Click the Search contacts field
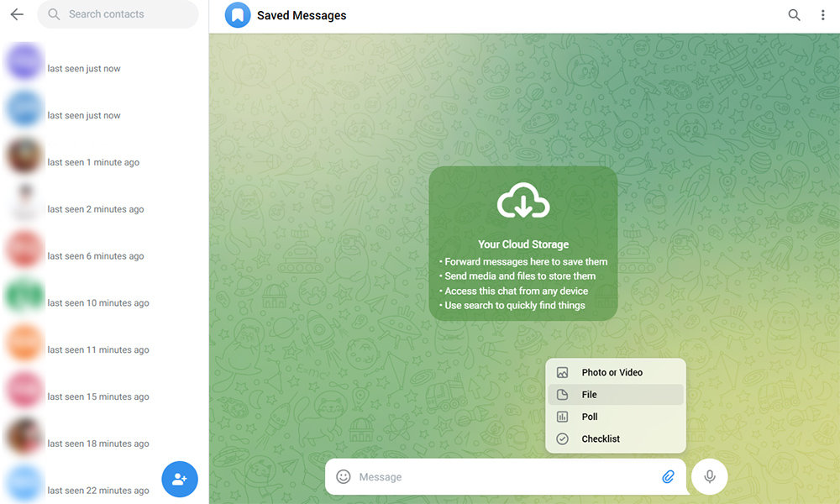The width and height of the screenshot is (840, 504). (x=122, y=14)
